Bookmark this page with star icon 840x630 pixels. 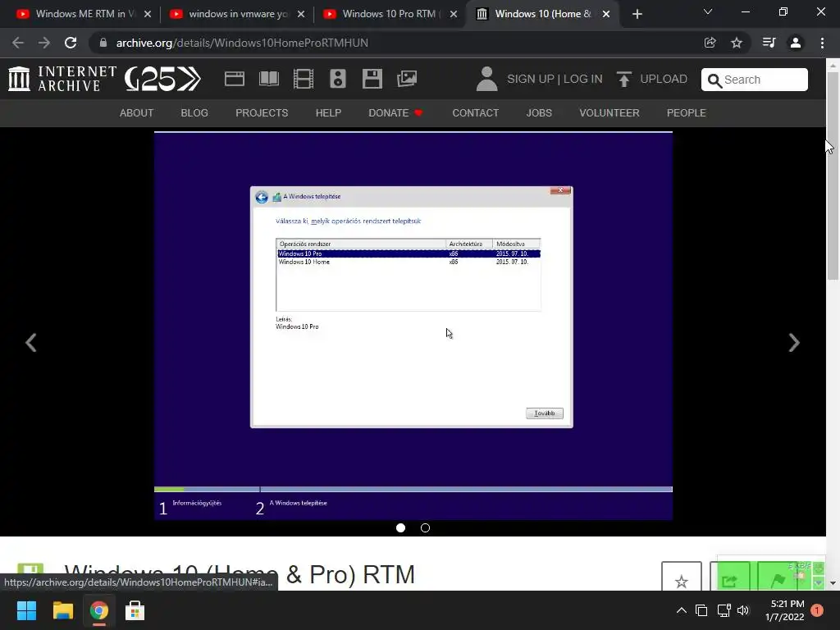[737, 43]
